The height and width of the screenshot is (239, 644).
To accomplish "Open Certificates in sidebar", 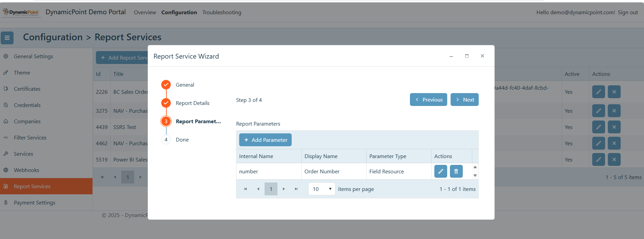I will pyautogui.click(x=46, y=89).
